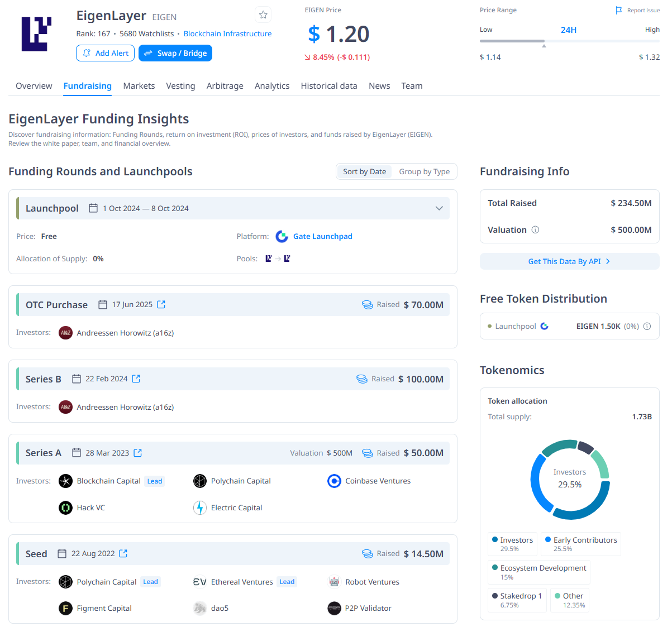Click the Add Alert button

(105, 53)
